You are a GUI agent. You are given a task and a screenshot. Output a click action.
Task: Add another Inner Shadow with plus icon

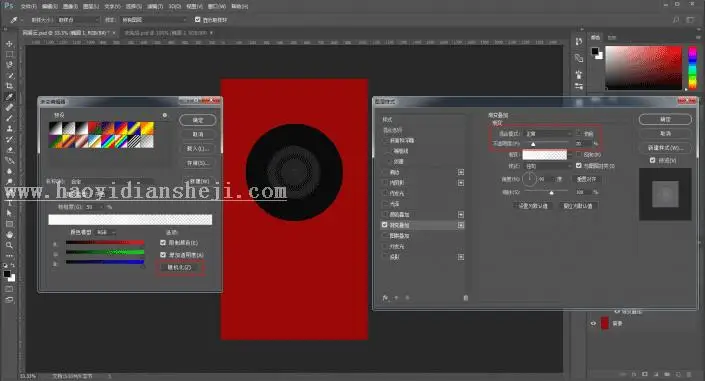pos(461,183)
